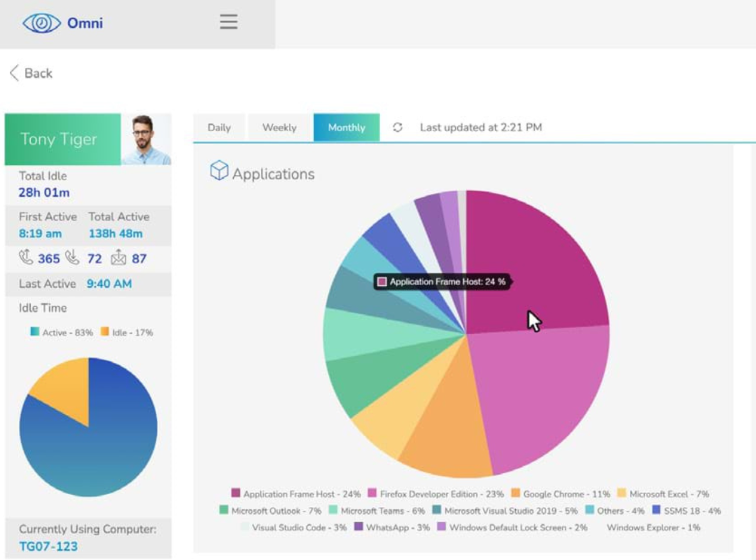
Task: Click the Last Active time 9:40 AM
Action: coord(109,284)
